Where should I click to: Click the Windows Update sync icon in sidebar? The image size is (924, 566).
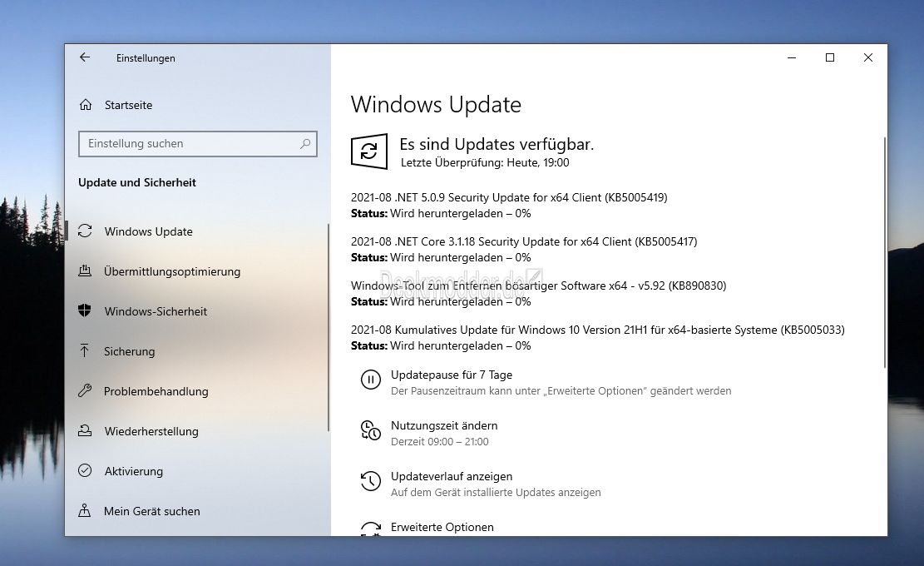click(x=85, y=231)
